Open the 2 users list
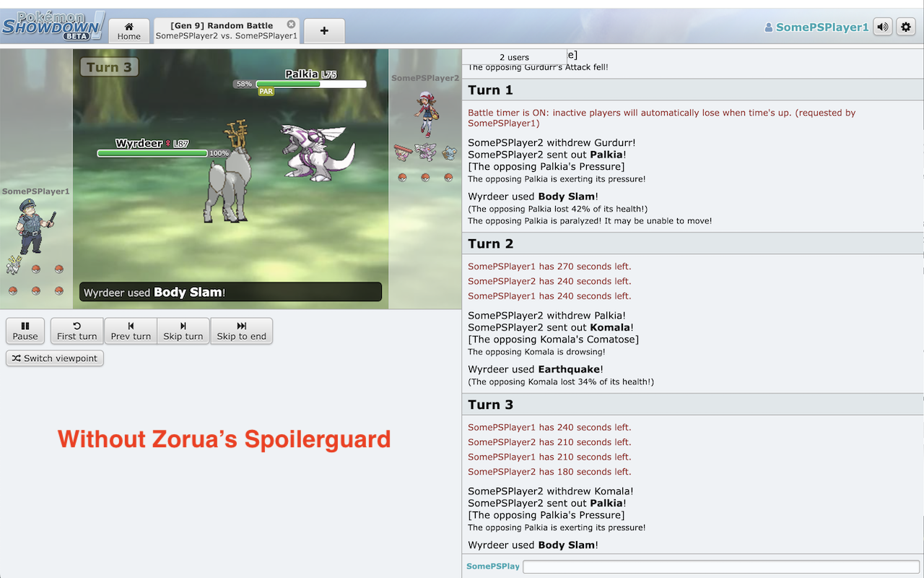Screen dimensions: 924x578 [x=514, y=57]
